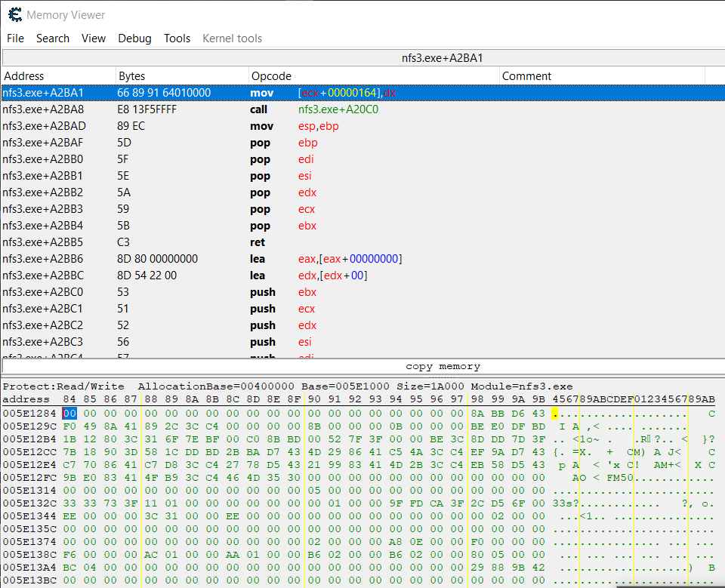This screenshot has width=725, height=588.
Task: Open the Tools menu
Action: click(177, 38)
